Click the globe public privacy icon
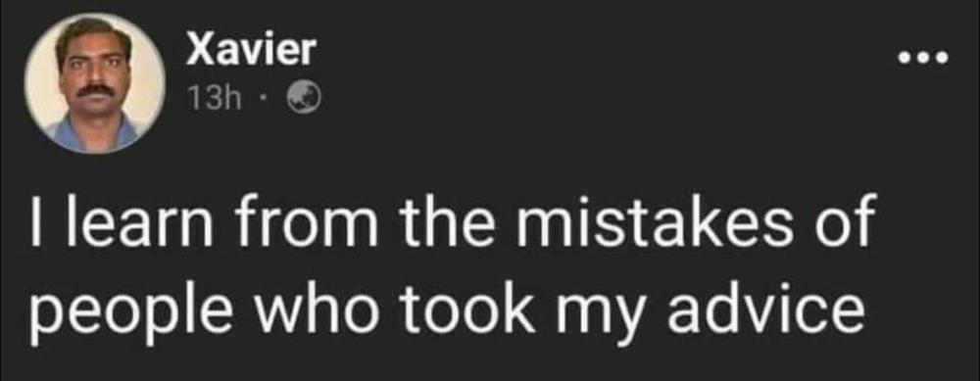Viewport: 980px width, 381px height. click(x=304, y=99)
